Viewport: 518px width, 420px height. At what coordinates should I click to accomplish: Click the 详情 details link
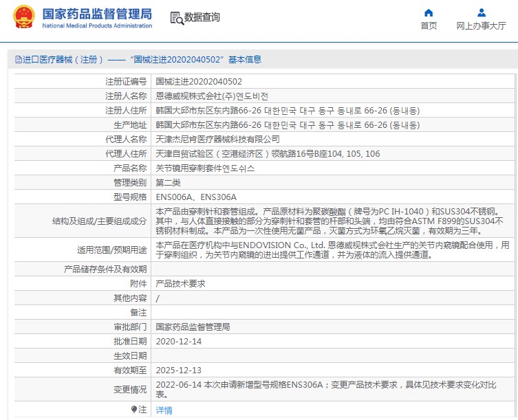(x=164, y=410)
